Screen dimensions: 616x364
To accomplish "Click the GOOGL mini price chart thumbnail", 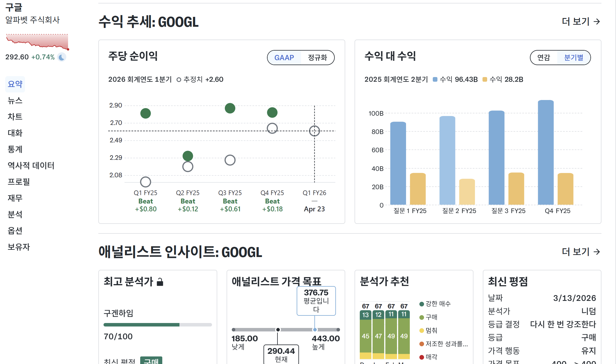I will (37, 42).
